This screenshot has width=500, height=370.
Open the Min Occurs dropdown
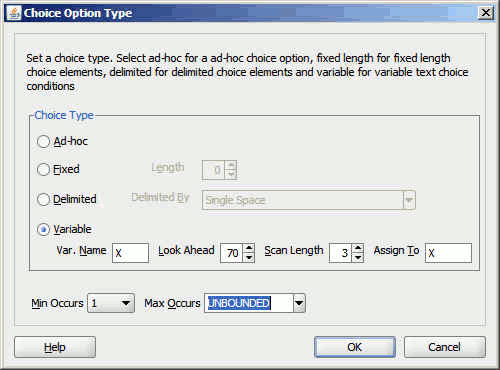111,303
